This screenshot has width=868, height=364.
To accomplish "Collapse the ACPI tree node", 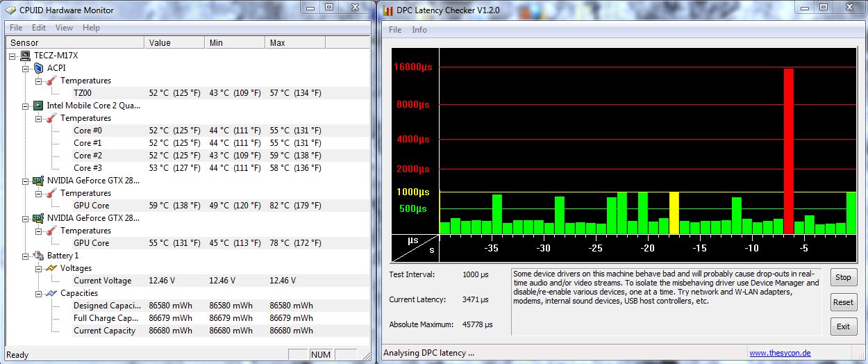I will (26, 68).
